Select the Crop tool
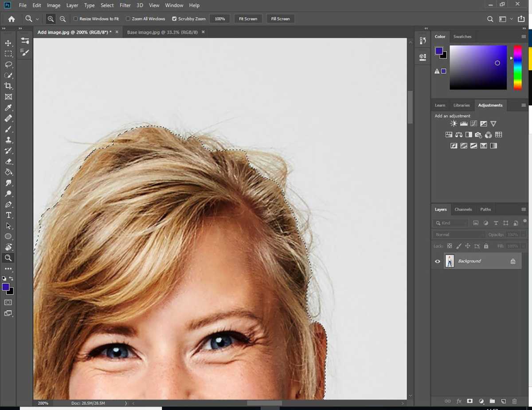 click(8, 86)
